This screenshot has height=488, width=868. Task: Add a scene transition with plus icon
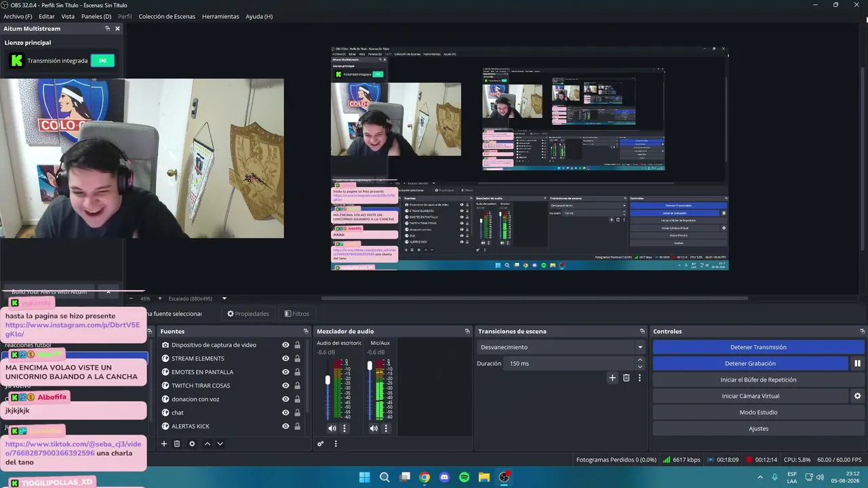coord(612,378)
